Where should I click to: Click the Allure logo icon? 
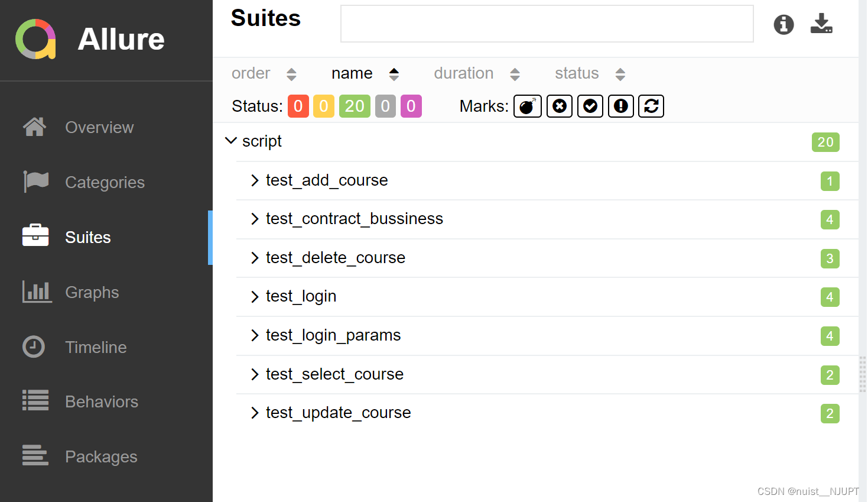coord(35,40)
